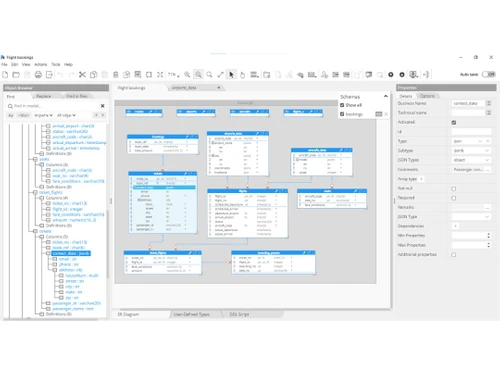Image resolution: width=500 pixels, height=375 pixels.
Task: Click the Cut scissors icon
Action: 82,75
